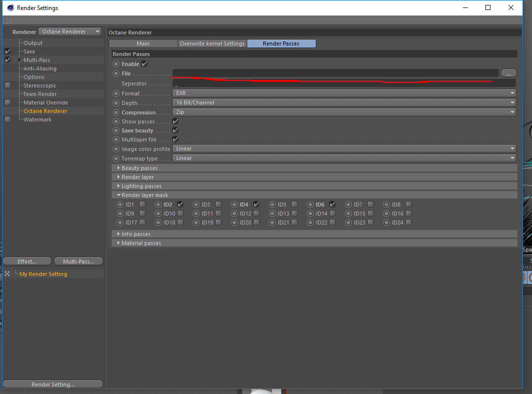This screenshot has height=394, width=532.
Task: Toggle the Enable checkbox for render passes
Action: pyautogui.click(x=145, y=63)
